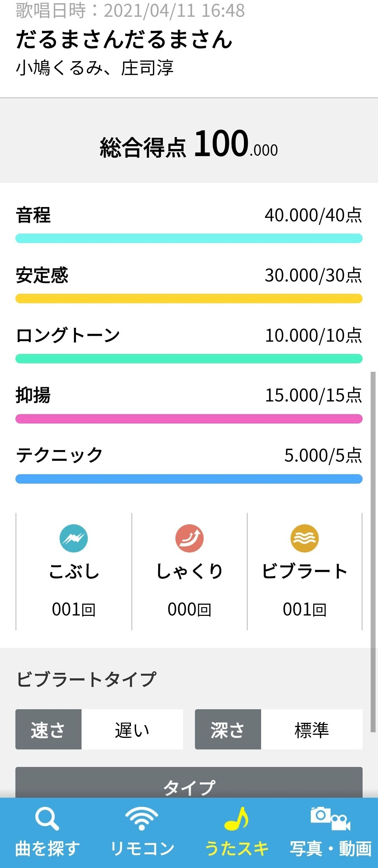Click the 速さ label box
378x868 pixels.
(48, 729)
